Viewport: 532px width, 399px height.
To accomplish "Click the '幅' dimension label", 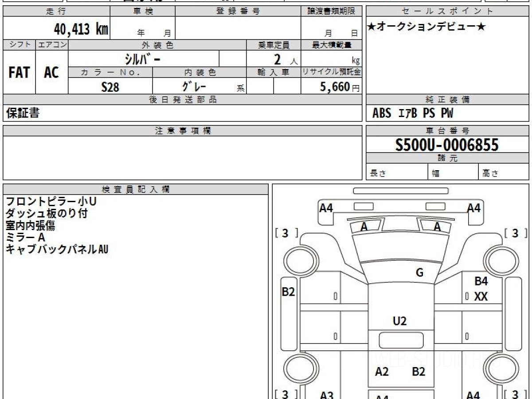I will 435,174.
